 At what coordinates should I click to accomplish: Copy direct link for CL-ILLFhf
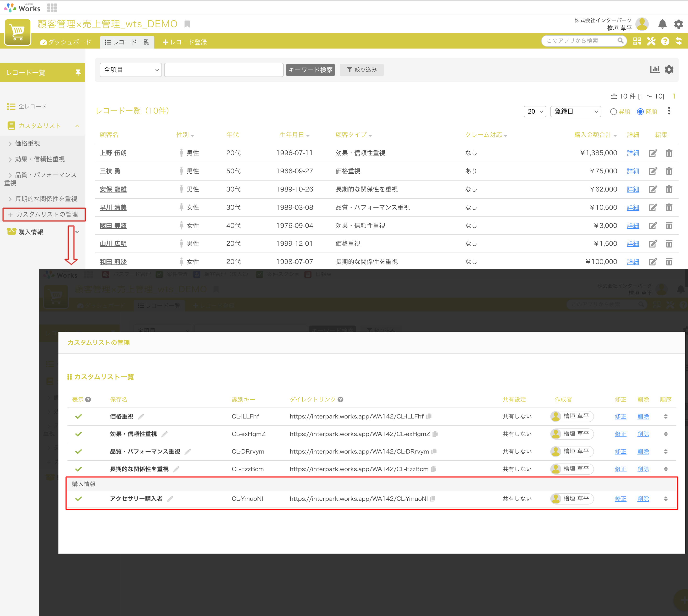[429, 416]
